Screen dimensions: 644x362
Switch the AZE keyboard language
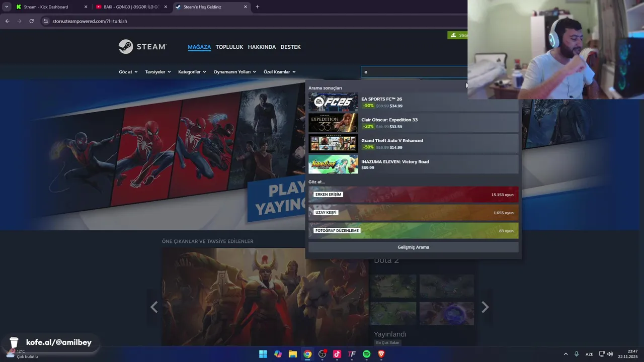tap(589, 354)
